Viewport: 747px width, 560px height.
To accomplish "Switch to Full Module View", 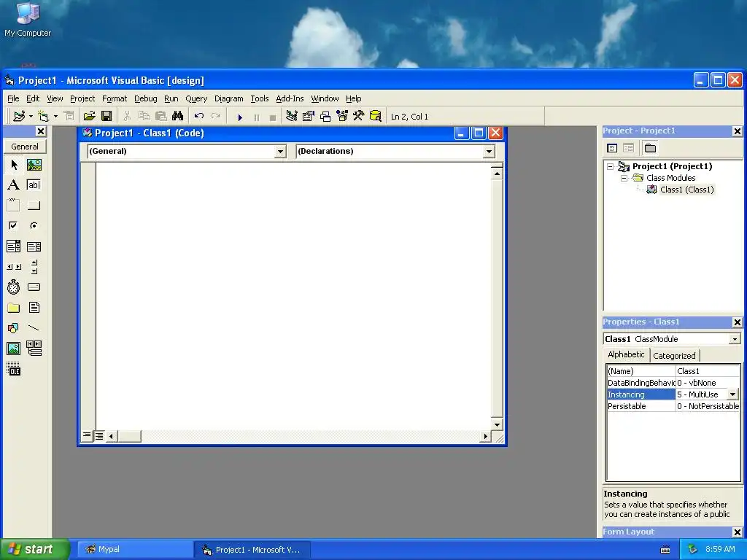I will [x=98, y=436].
